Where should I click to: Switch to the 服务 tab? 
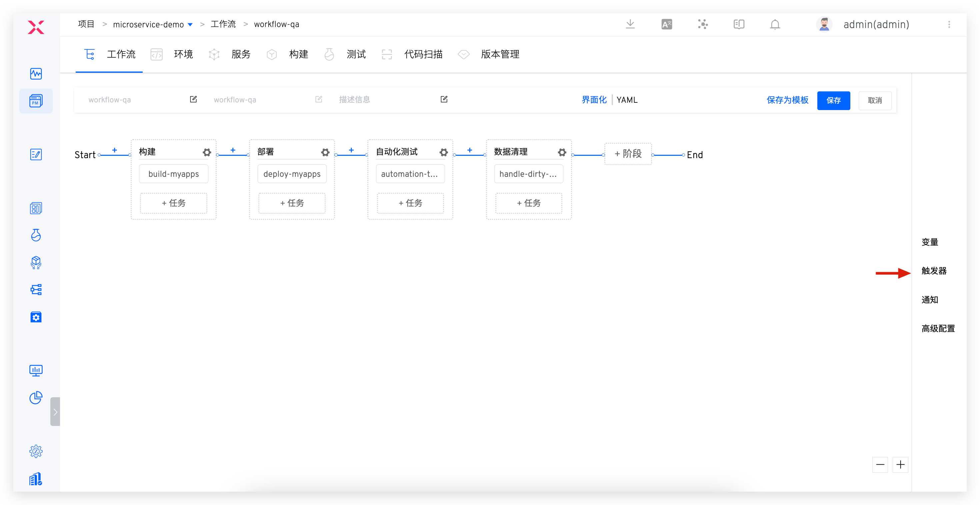pyautogui.click(x=230, y=54)
